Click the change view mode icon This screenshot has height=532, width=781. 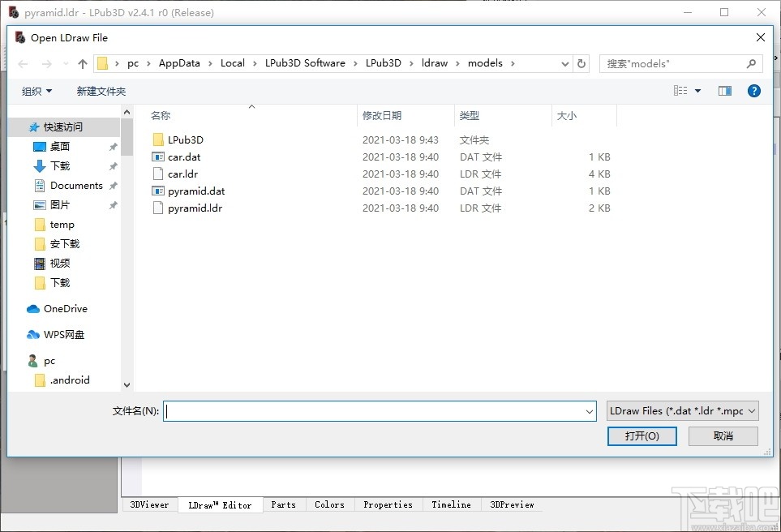[680, 91]
